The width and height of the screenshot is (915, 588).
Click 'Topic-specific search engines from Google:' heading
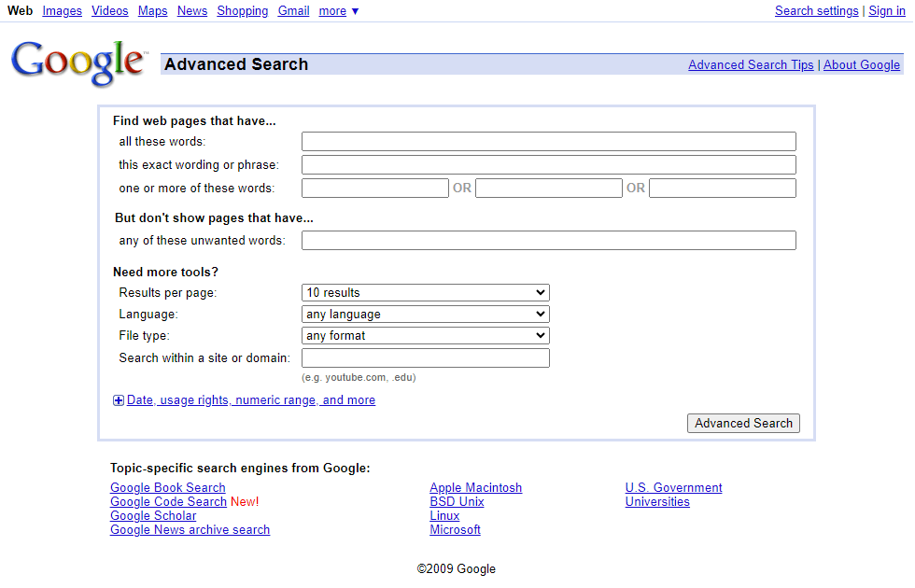coord(241,468)
